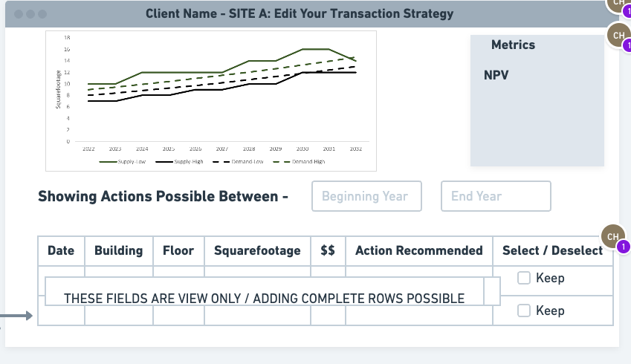Open the CH comment avatar beside the table header
631x364 pixels.
pyautogui.click(x=613, y=236)
